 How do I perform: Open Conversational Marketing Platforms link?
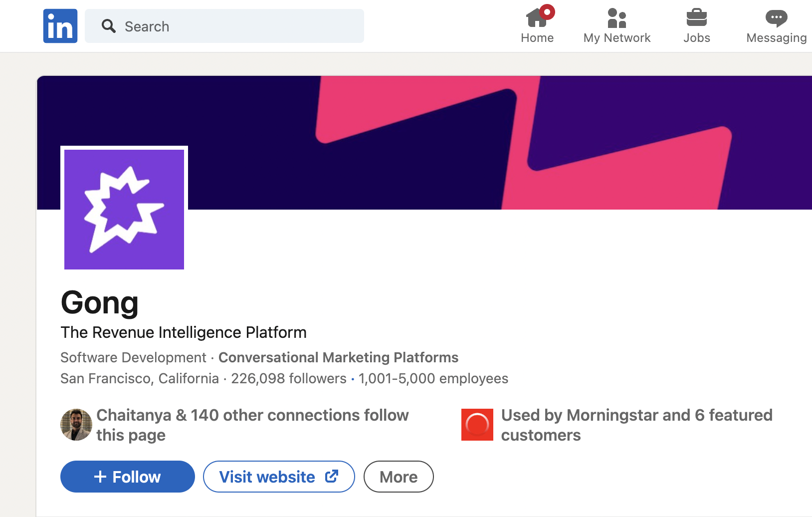(x=338, y=357)
